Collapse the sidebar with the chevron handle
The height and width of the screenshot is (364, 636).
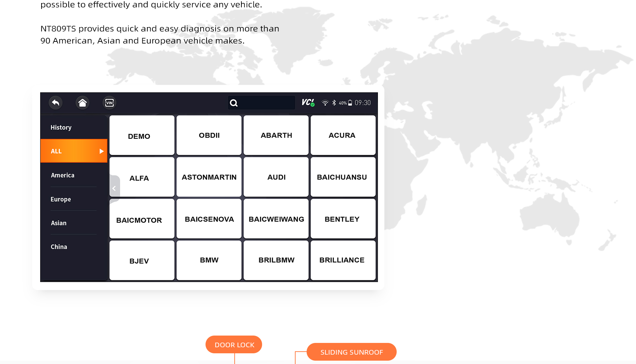coord(114,188)
